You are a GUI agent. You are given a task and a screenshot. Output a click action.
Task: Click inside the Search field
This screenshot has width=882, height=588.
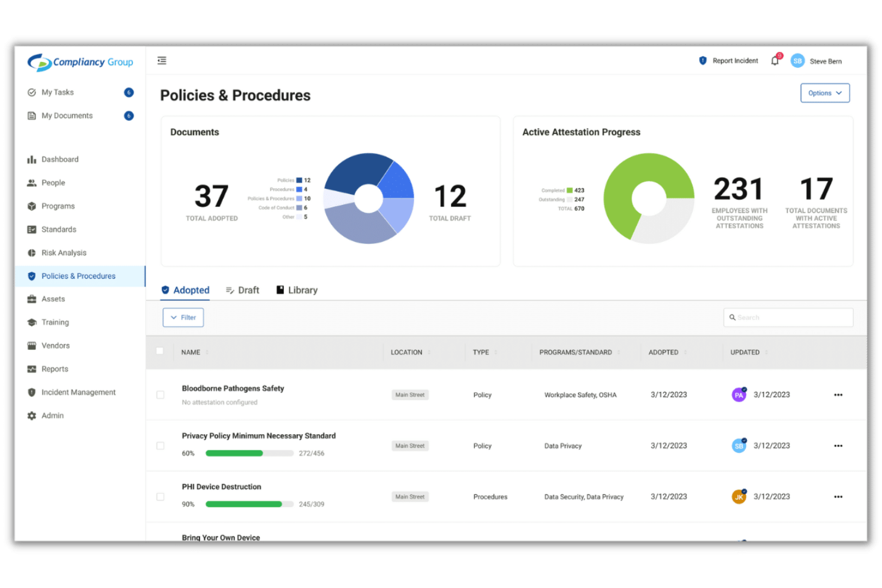[x=788, y=317]
